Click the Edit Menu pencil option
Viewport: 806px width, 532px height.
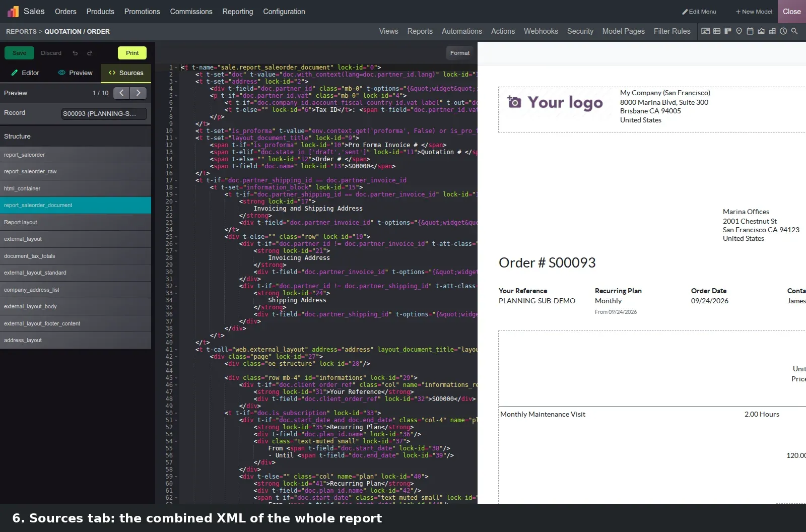699,12
